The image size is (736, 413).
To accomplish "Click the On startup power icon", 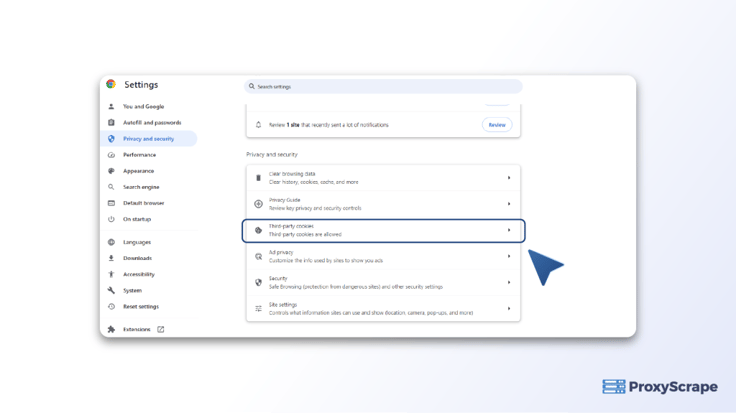I will point(111,219).
